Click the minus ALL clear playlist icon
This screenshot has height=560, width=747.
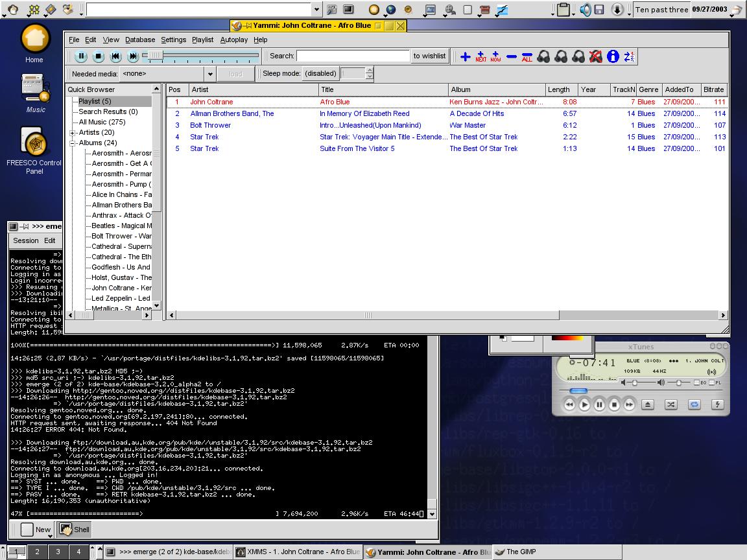[527, 57]
